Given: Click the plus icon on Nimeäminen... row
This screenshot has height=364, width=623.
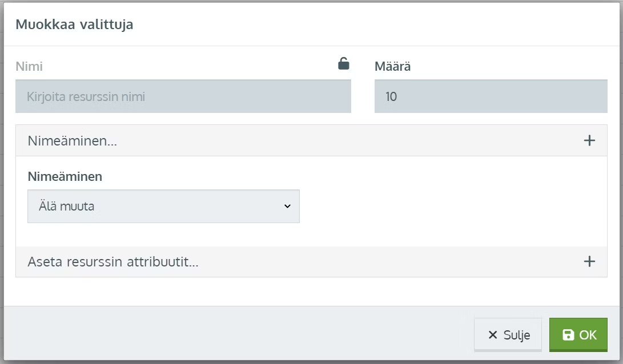Looking at the screenshot, I should pos(589,140).
